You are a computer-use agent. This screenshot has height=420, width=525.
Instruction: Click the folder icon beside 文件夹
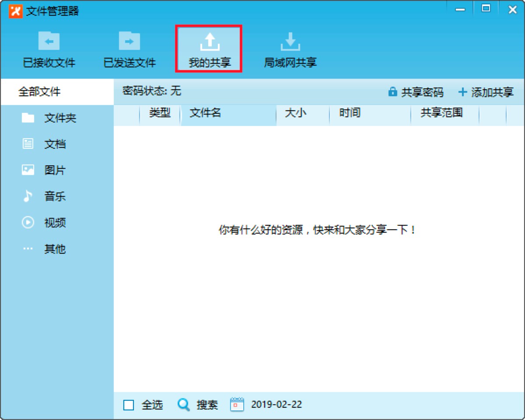[28, 118]
